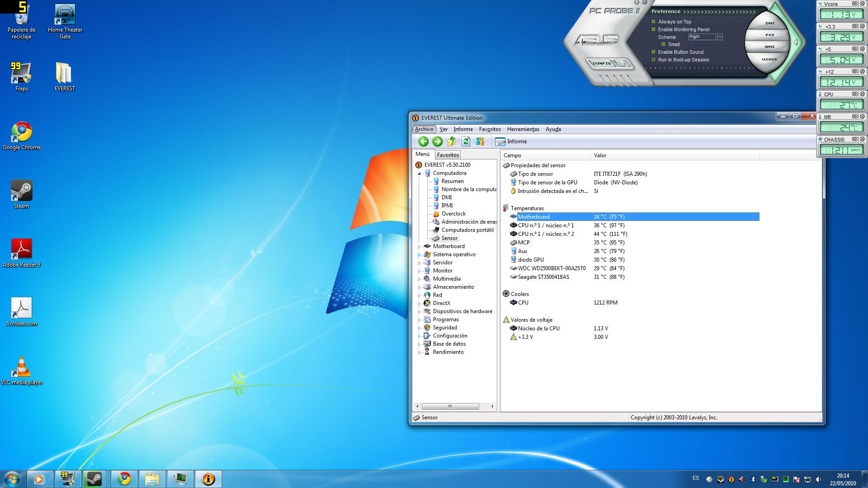Select Resumen in the tree
This screenshot has height=488, width=868.
coord(452,181)
